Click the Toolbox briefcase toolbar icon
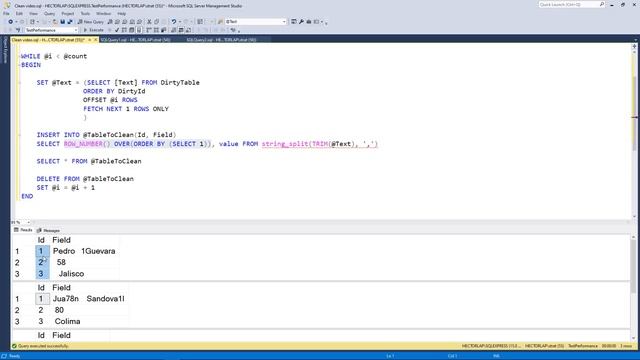 point(309,22)
